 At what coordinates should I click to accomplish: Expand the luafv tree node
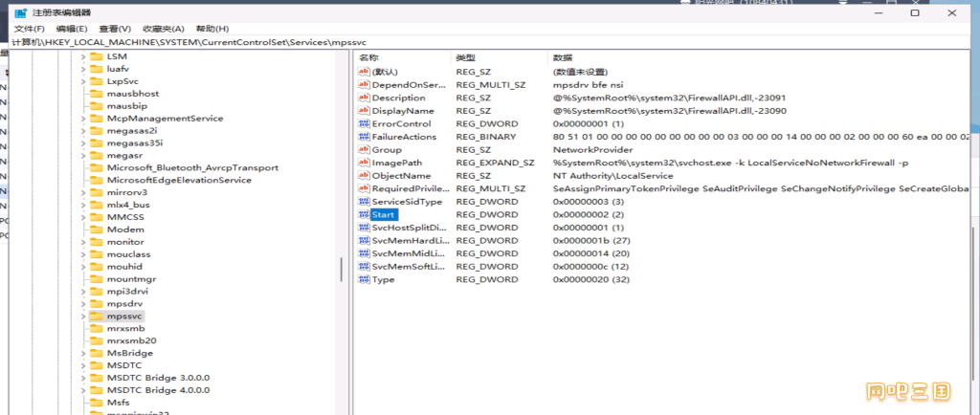pyautogui.click(x=82, y=69)
